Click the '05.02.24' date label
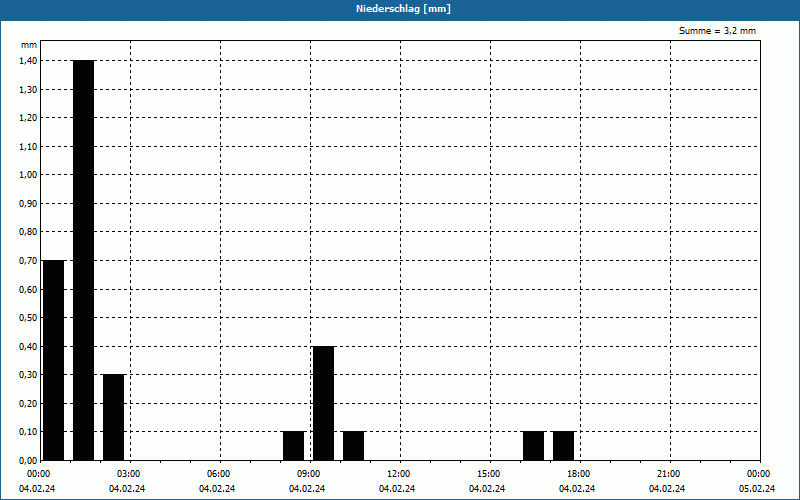The width and height of the screenshot is (800, 500). 757,489
